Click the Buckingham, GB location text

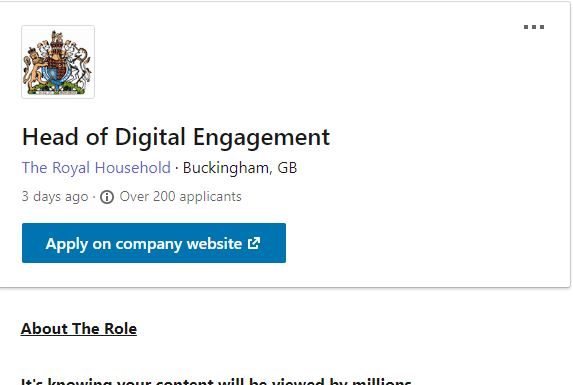tap(240, 168)
